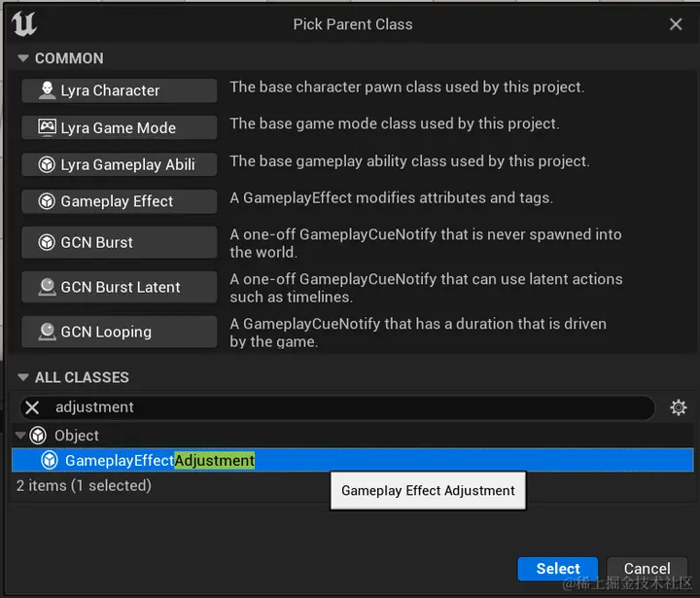
Task: Click the GameplayEffectAdjustment class icon
Action: point(50,460)
